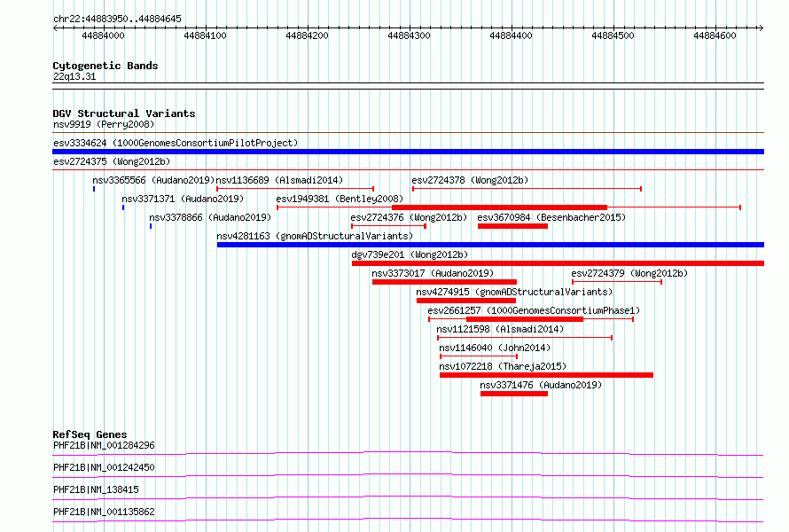Open the esv2724375 (Wong2012b) label
The image size is (789, 532).
coord(112,161)
